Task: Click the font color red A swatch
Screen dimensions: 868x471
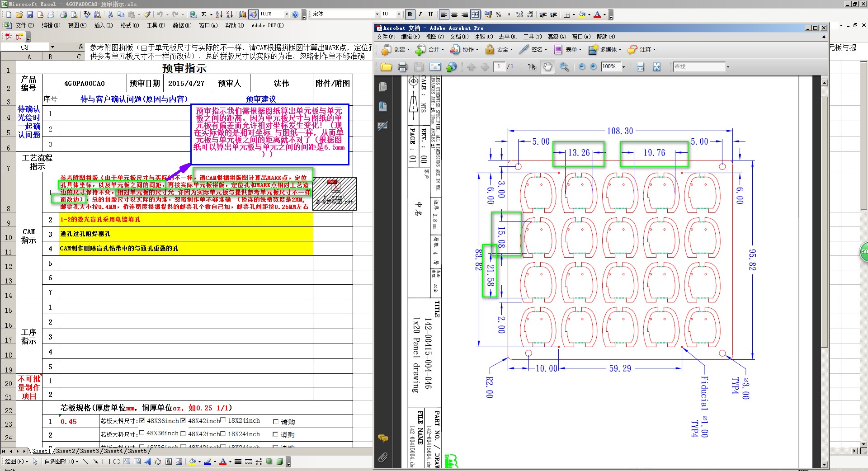Action: click(x=597, y=14)
